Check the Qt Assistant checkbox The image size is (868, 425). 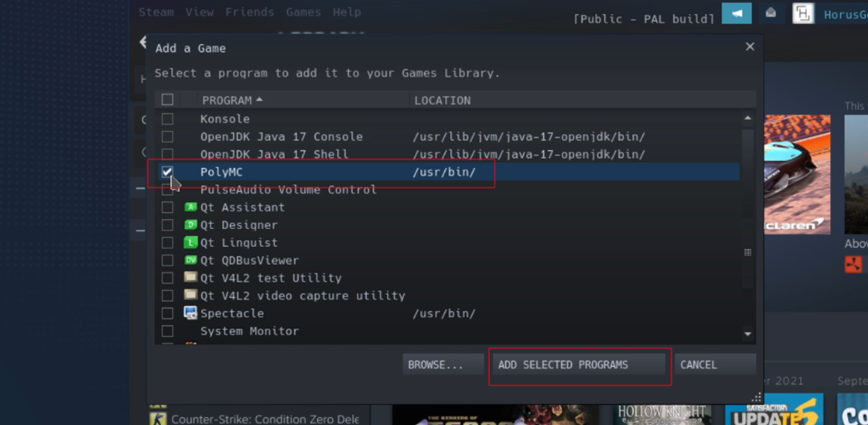pos(167,207)
